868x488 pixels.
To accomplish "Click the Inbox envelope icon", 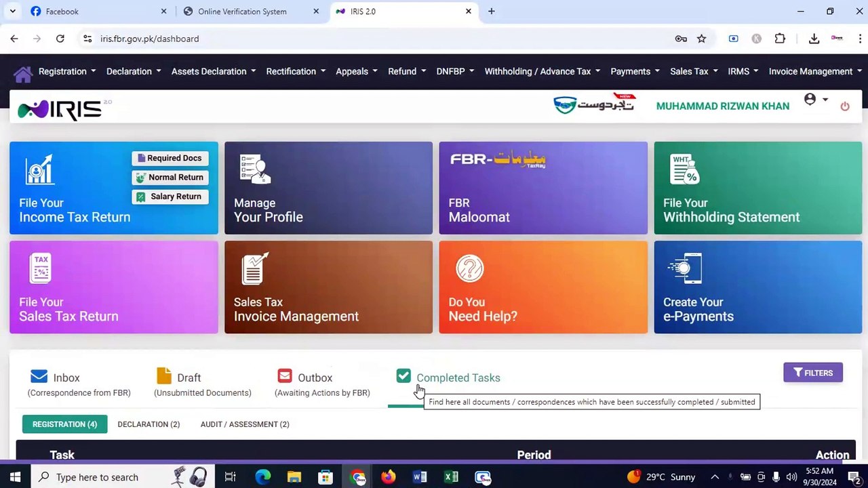I will [x=39, y=376].
